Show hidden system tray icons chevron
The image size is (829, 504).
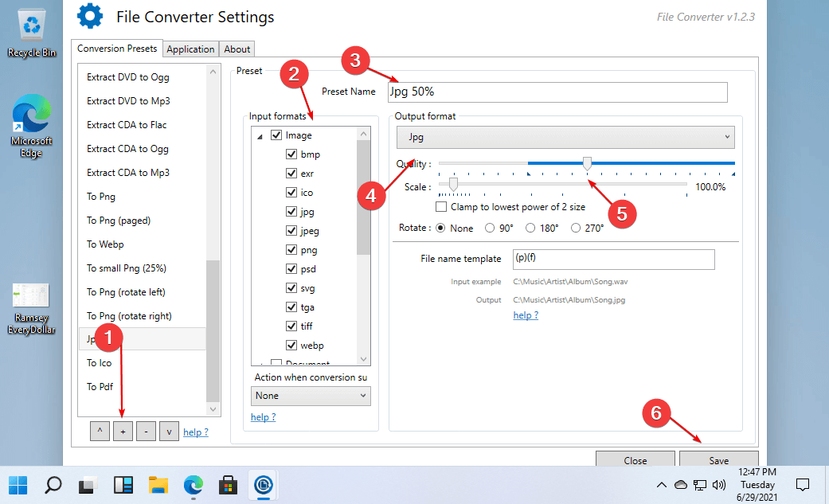tap(662, 484)
